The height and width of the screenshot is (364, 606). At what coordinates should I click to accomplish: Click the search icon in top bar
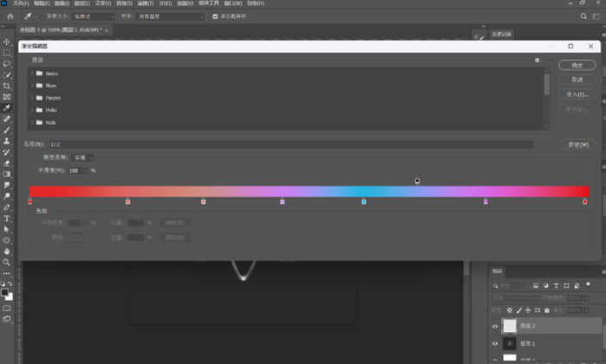[583, 16]
